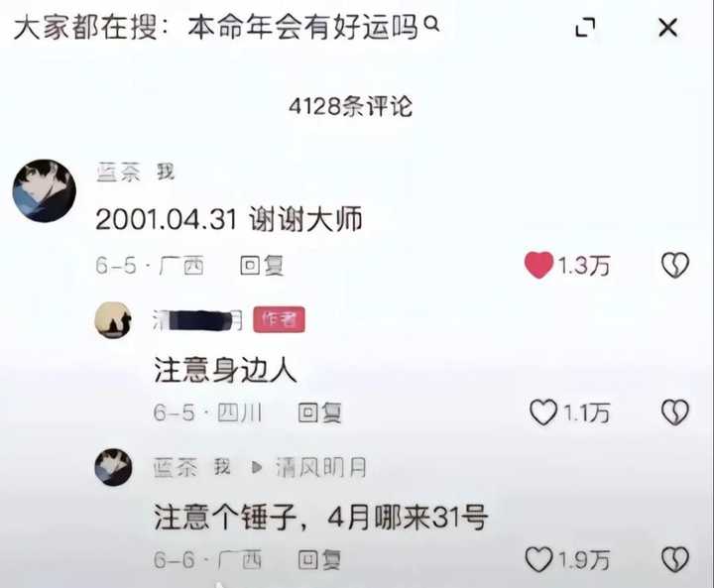
Task: Open 蓝茶's avatar on the top comment
Action: (45, 190)
